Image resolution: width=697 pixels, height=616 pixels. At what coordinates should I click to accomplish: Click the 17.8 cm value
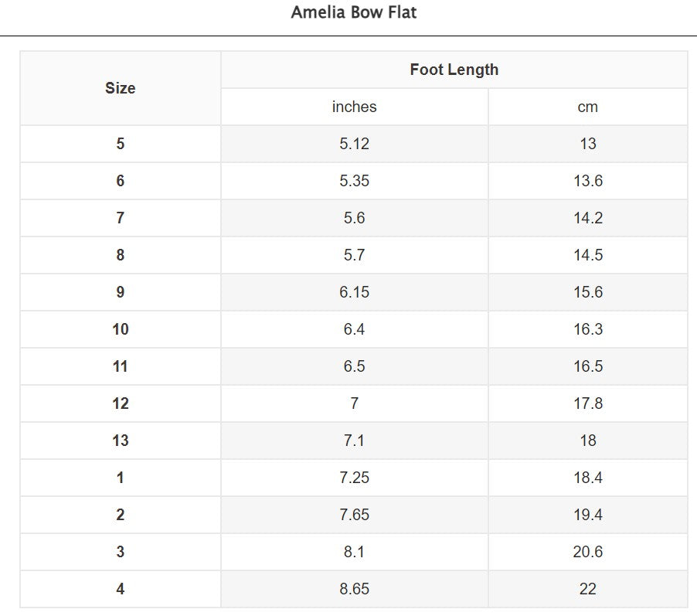[x=587, y=403]
